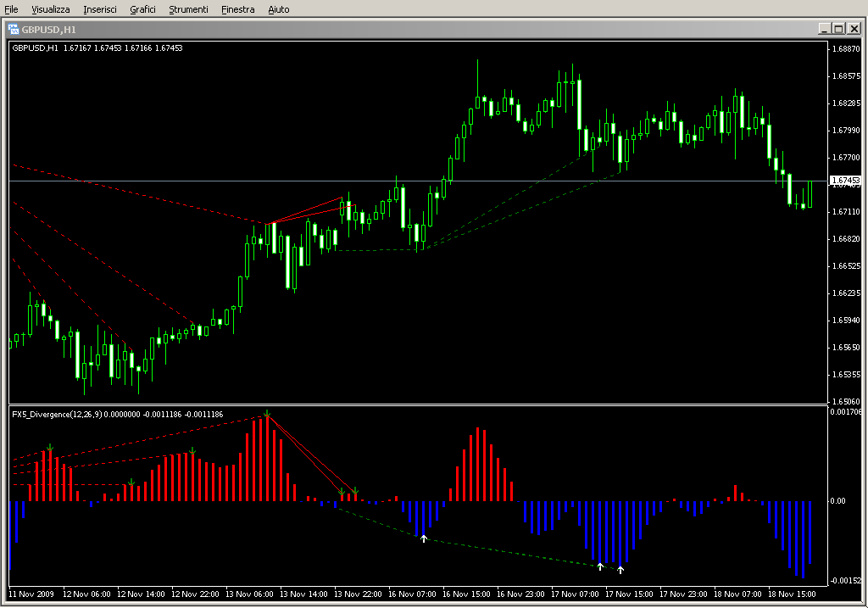
Task: Click the 1.65940 price axis label
Action: click(847, 320)
